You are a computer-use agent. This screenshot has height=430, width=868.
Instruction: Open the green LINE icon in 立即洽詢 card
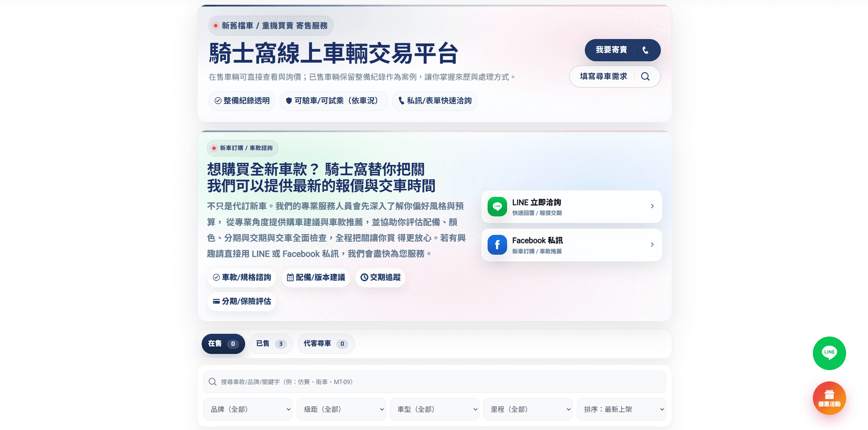coord(497,206)
